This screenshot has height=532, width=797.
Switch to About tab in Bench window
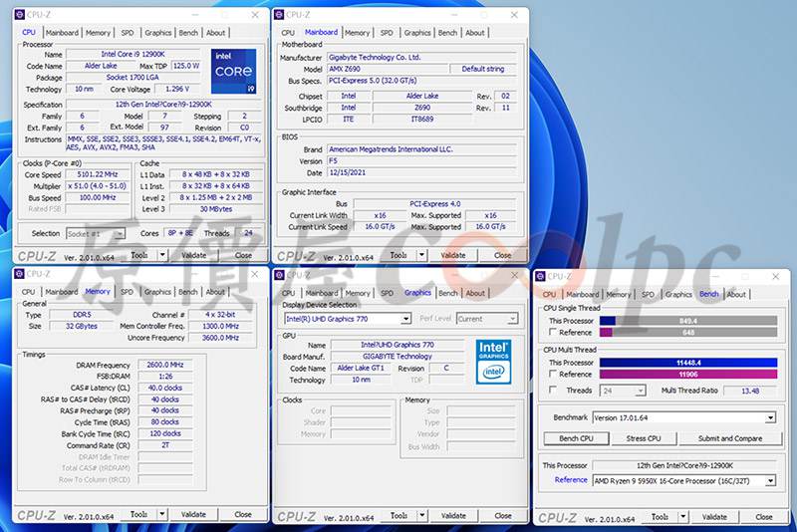click(736, 294)
